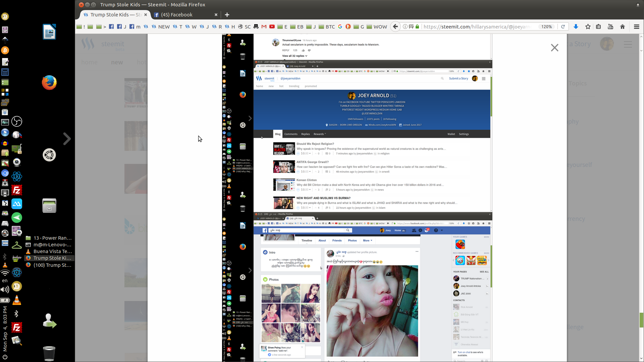Focus the steemit.com URL address field
644x362 pixels.
click(477, 27)
